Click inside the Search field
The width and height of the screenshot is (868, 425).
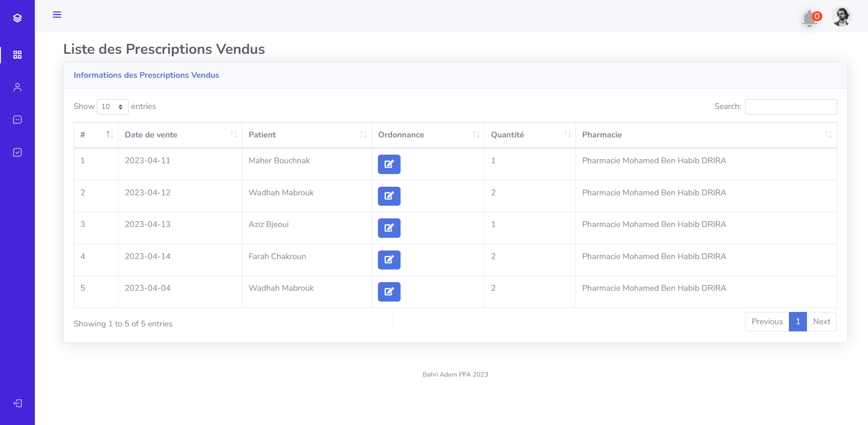coord(790,107)
